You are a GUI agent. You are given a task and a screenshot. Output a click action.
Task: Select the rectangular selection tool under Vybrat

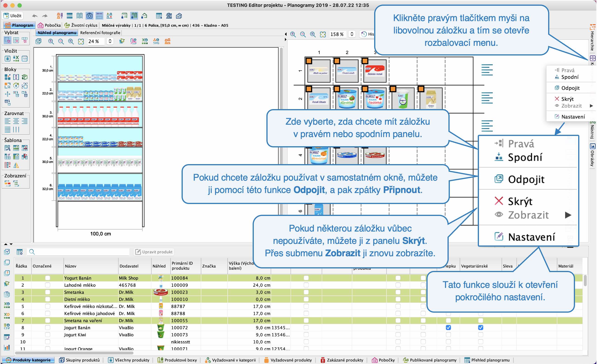(8, 40)
